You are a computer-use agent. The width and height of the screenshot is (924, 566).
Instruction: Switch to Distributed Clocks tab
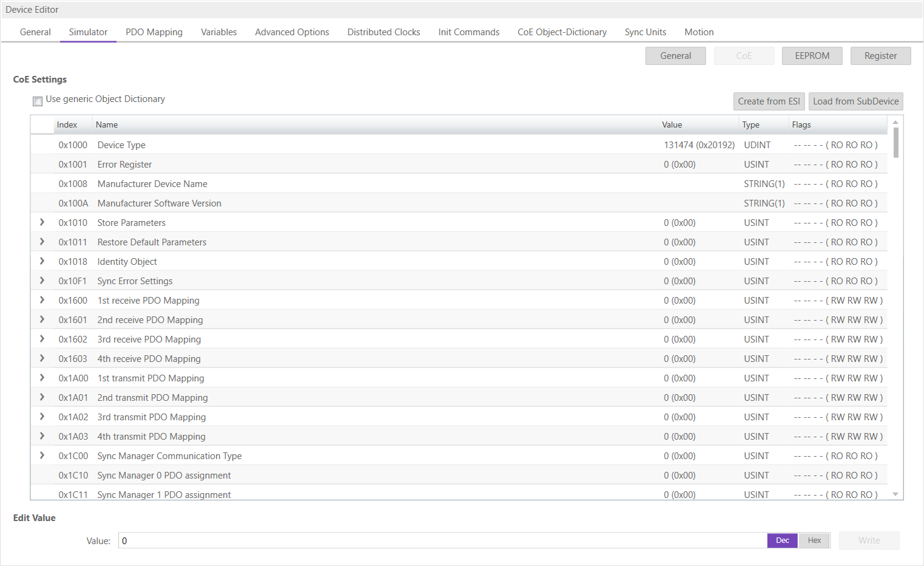pos(383,32)
